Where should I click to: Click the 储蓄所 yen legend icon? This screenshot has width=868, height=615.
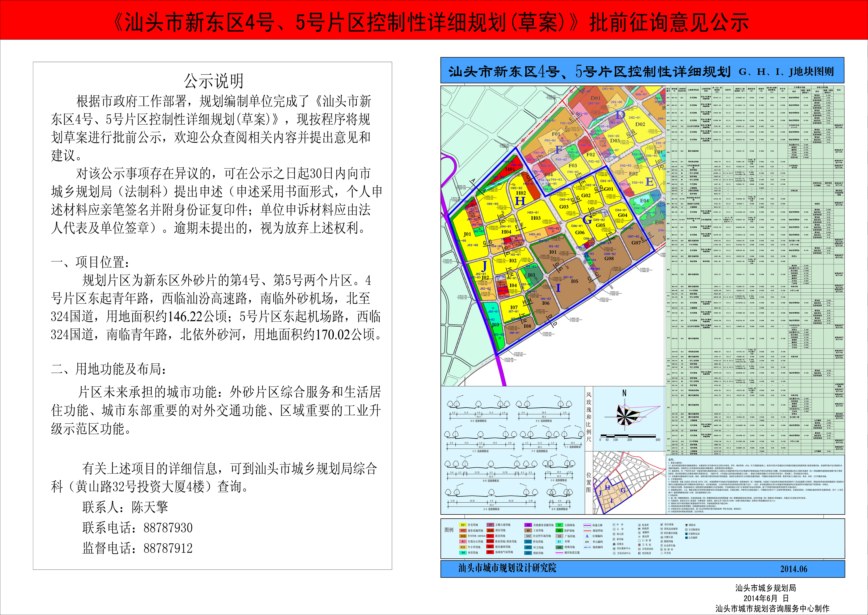click(x=639, y=533)
